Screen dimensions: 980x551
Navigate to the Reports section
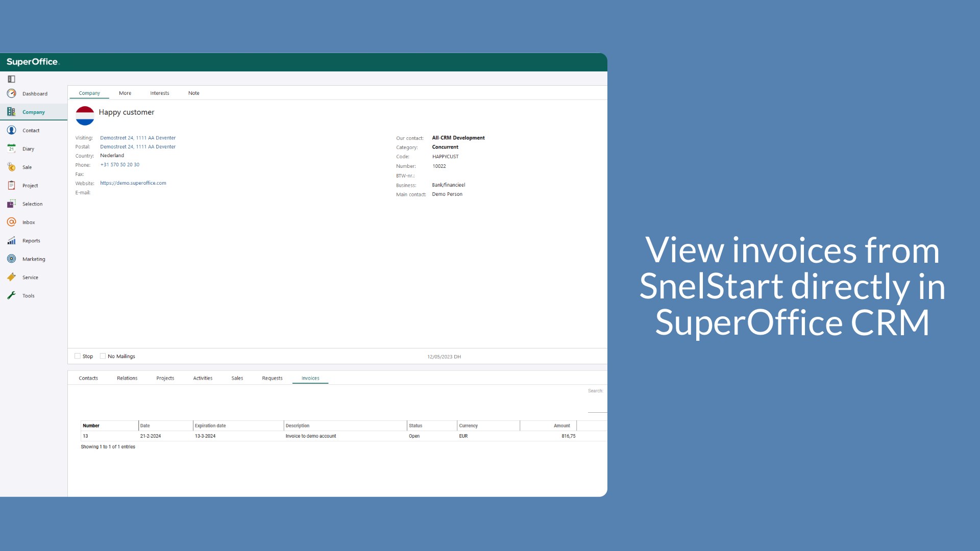click(x=30, y=240)
